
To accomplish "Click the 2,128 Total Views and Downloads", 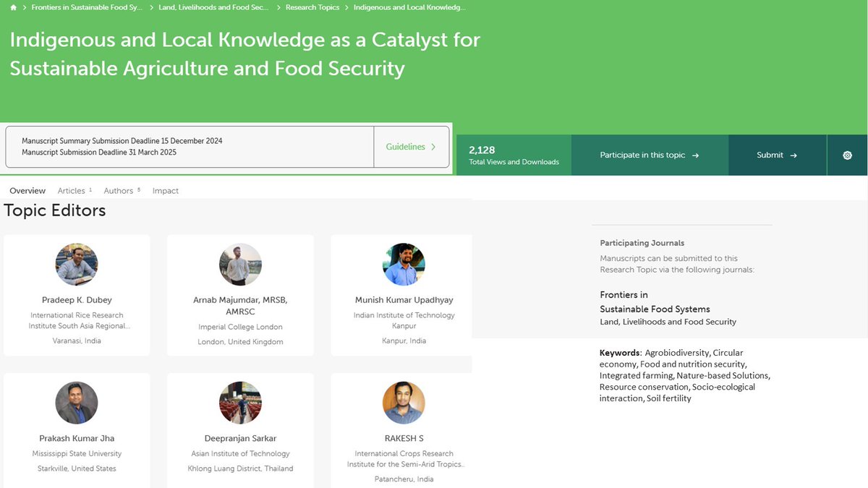I will (x=514, y=155).
